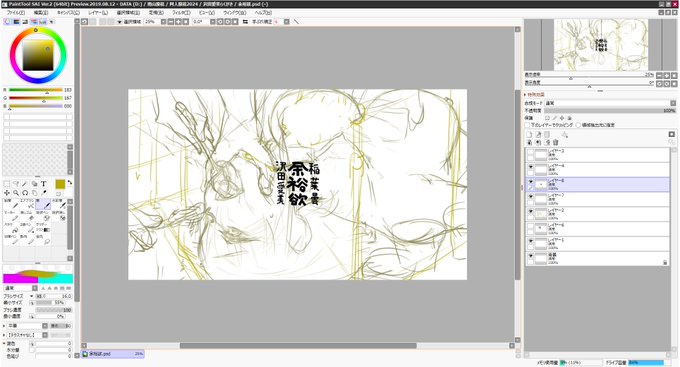Enable the selection source radio option
The width and height of the screenshot is (680, 367).
[578, 125]
